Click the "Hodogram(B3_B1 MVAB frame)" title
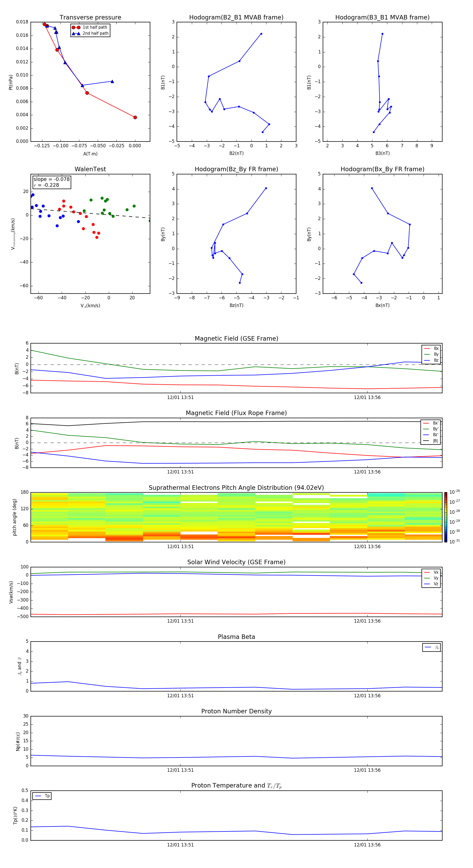Image resolution: width=473 pixels, height=868 pixels. [382, 18]
